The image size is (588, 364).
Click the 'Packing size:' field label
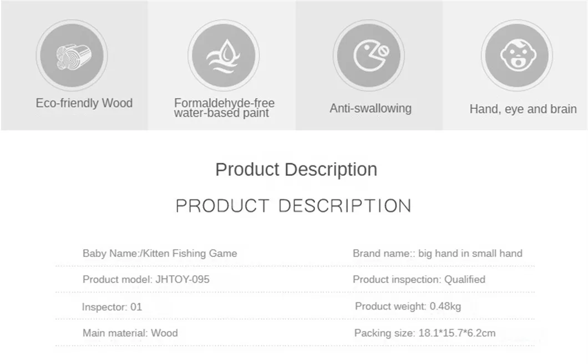(384, 333)
